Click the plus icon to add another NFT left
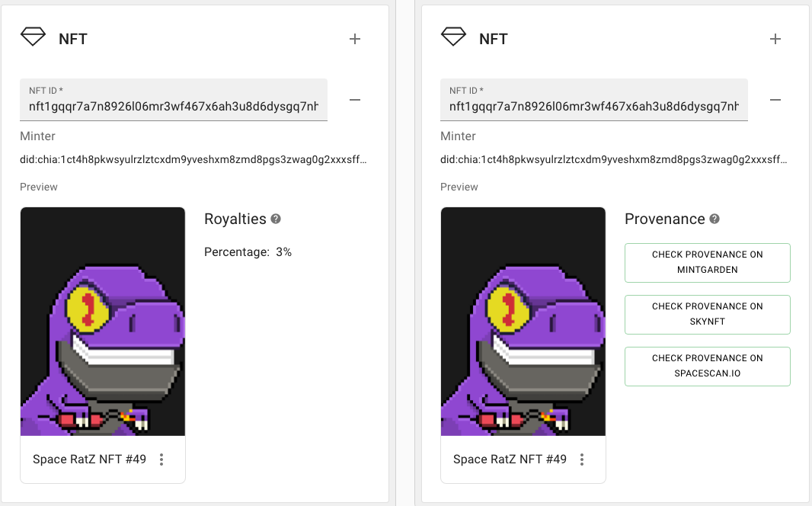The width and height of the screenshot is (812, 506). (x=355, y=38)
